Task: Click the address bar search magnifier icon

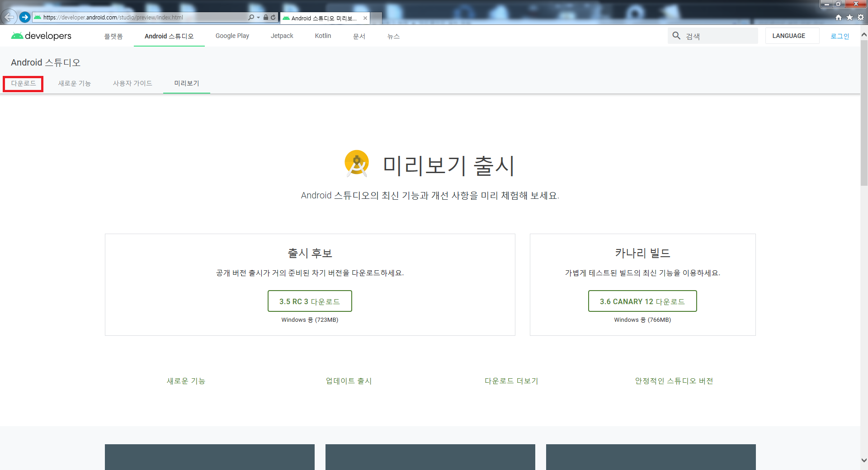Action: tap(251, 18)
